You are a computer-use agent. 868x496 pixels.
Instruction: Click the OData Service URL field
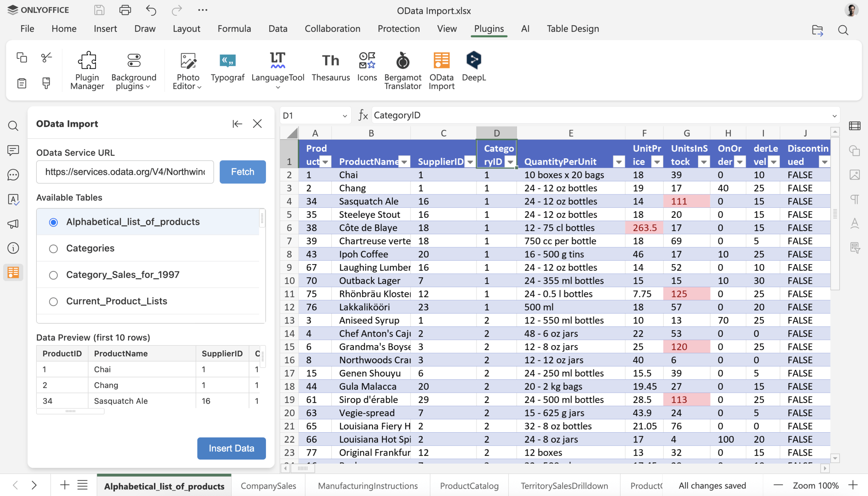(125, 172)
